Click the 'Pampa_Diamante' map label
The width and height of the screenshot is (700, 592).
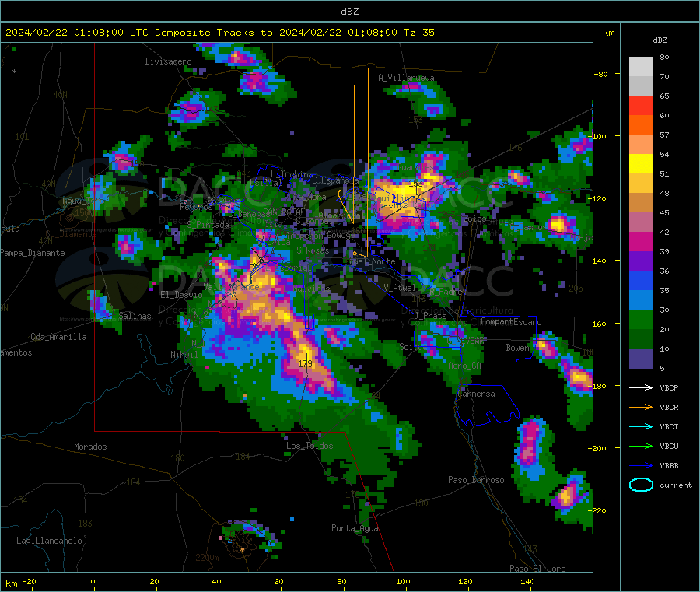tap(33, 253)
